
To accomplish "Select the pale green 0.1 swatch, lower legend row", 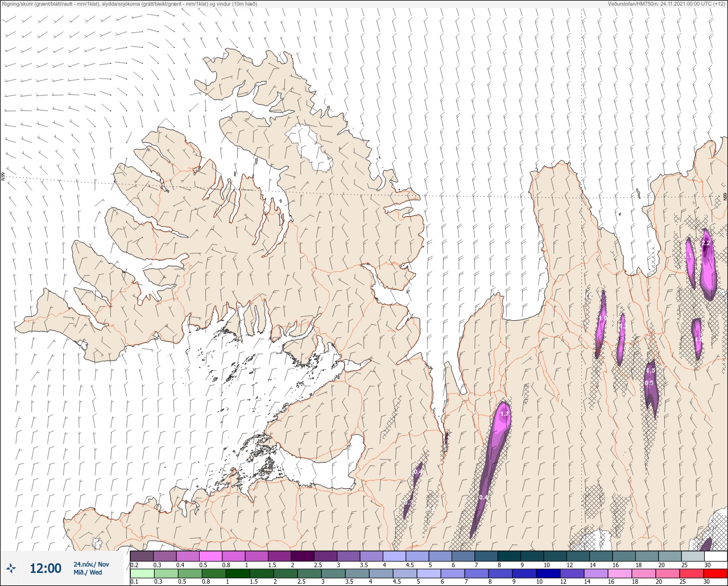I will point(142,573).
